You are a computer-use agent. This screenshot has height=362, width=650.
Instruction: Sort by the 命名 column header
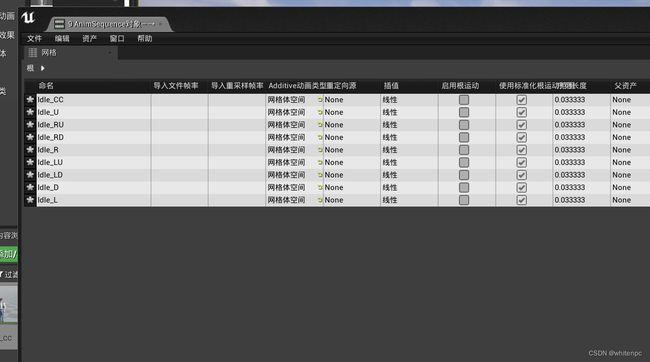click(x=46, y=86)
